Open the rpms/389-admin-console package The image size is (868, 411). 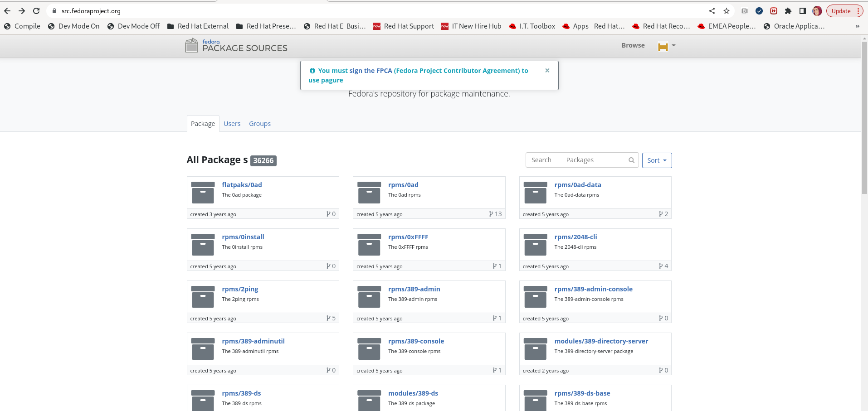(x=593, y=289)
